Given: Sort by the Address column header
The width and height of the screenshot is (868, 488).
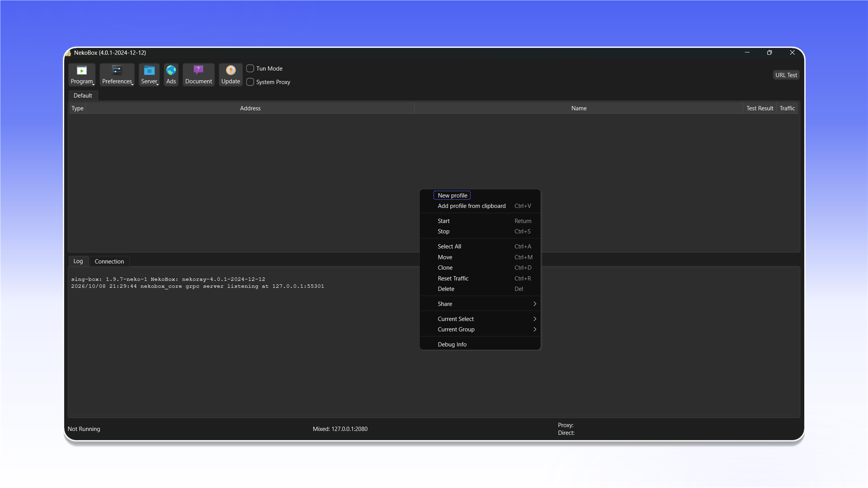Looking at the screenshot, I should [x=250, y=108].
